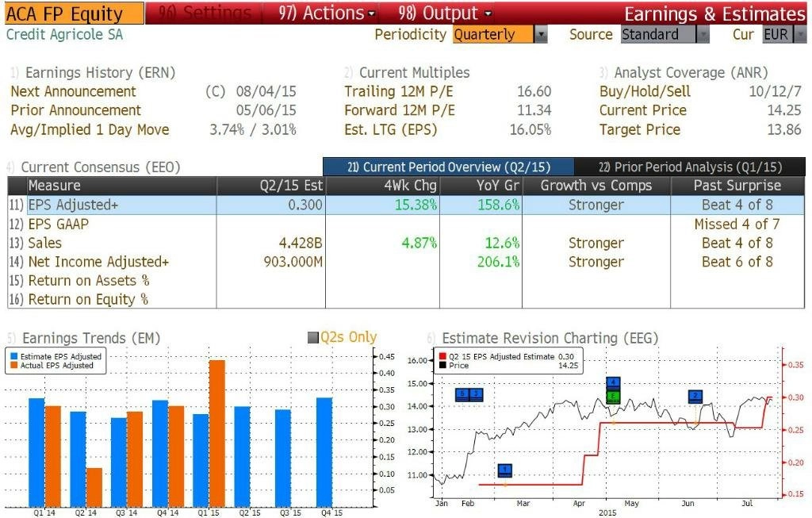
Task: Toggle the Q2s Only checkbox
Action: click(312, 338)
